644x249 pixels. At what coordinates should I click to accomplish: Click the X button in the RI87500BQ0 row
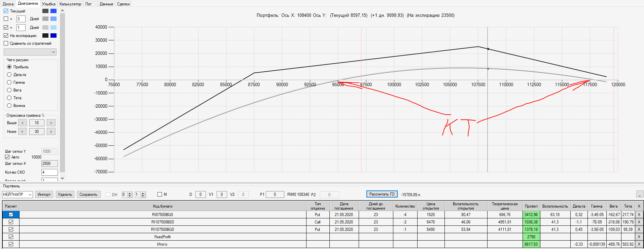[639, 215]
